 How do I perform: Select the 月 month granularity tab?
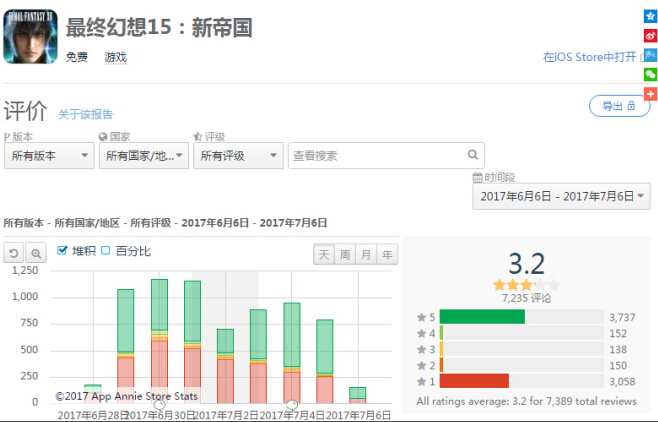[366, 254]
